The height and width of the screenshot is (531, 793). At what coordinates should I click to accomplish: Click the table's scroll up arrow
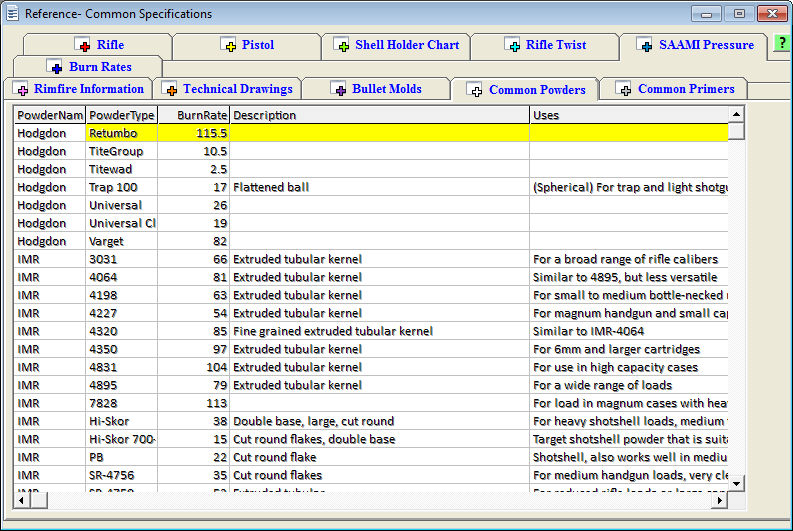[736, 115]
